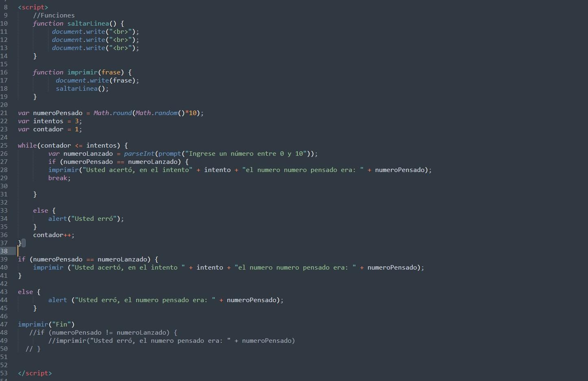The height and width of the screenshot is (381, 588).
Task: Click "imprimir" on line 40
Action: 48,268
